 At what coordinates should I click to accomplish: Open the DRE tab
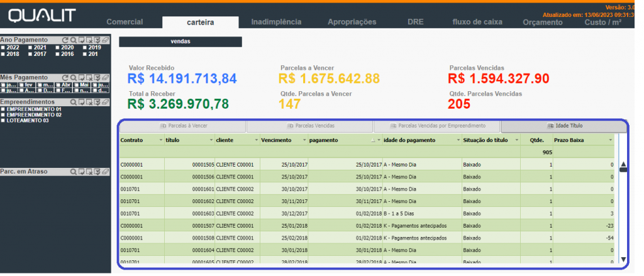pyautogui.click(x=416, y=22)
